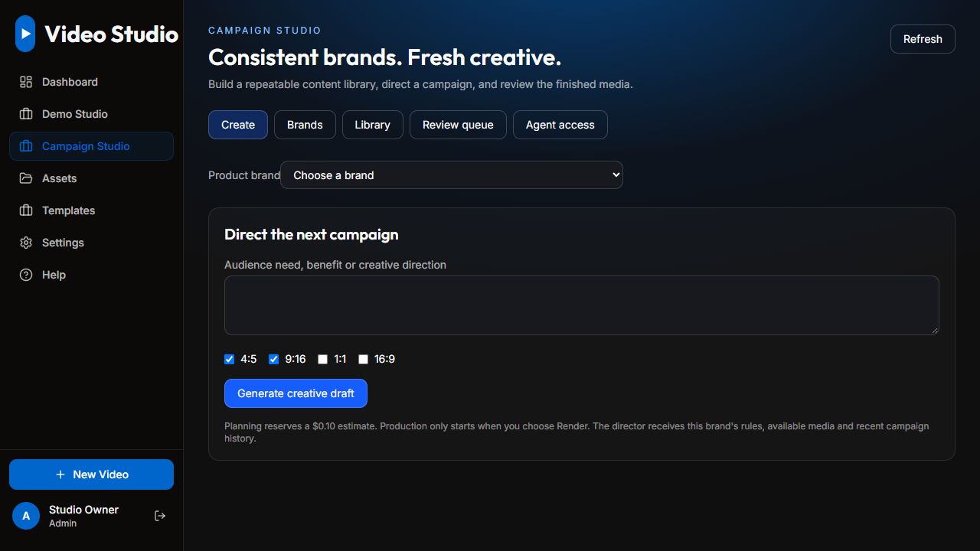Click the Campaign Studio briefcase icon
The image size is (980, 551).
pos(26,146)
